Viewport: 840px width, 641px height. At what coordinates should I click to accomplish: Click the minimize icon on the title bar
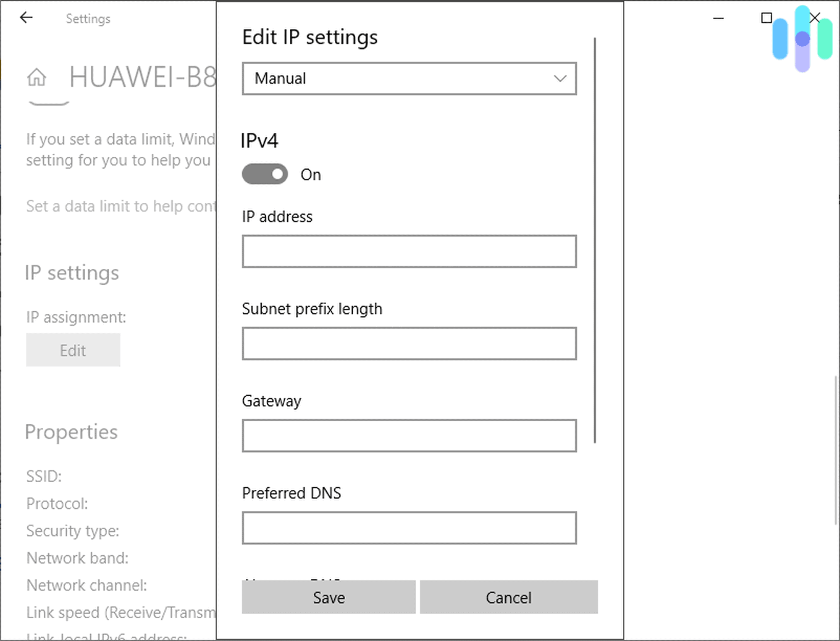coord(718,18)
